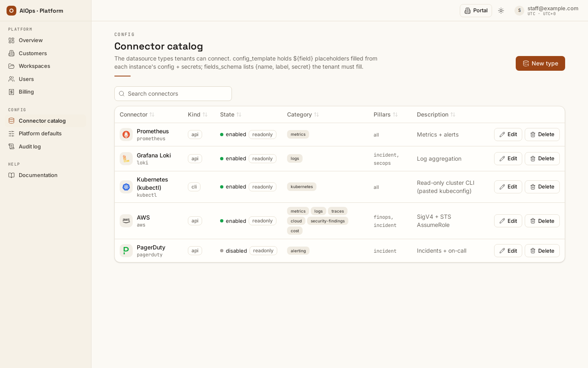Delete the Prometheus connector
Image resolution: width=588 pixels, height=368 pixels.
point(542,135)
